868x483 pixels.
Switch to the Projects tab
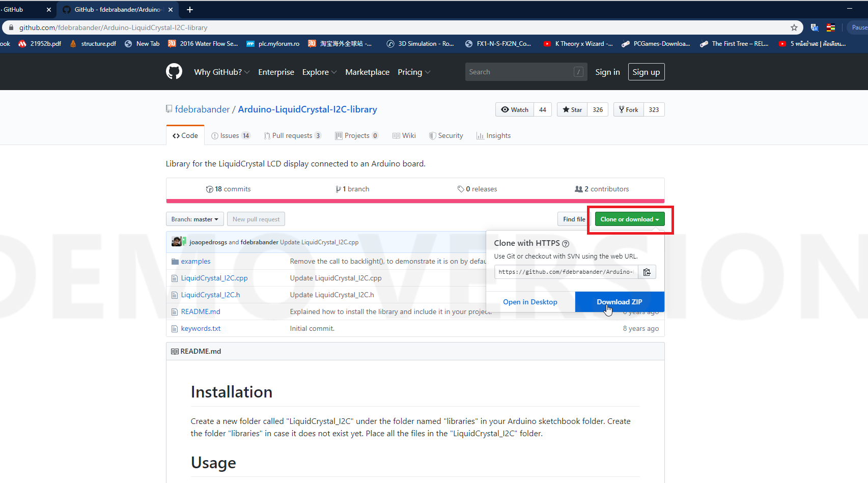pos(356,135)
